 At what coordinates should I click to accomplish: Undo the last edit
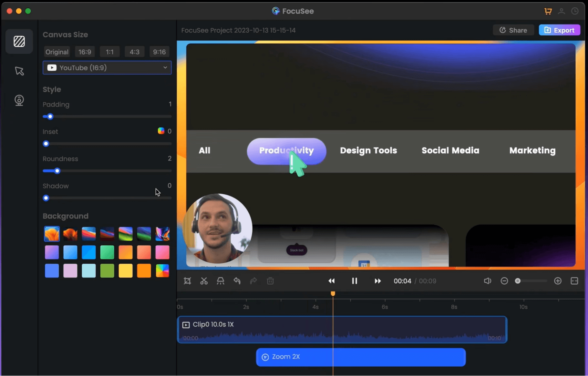click(237, 281)
